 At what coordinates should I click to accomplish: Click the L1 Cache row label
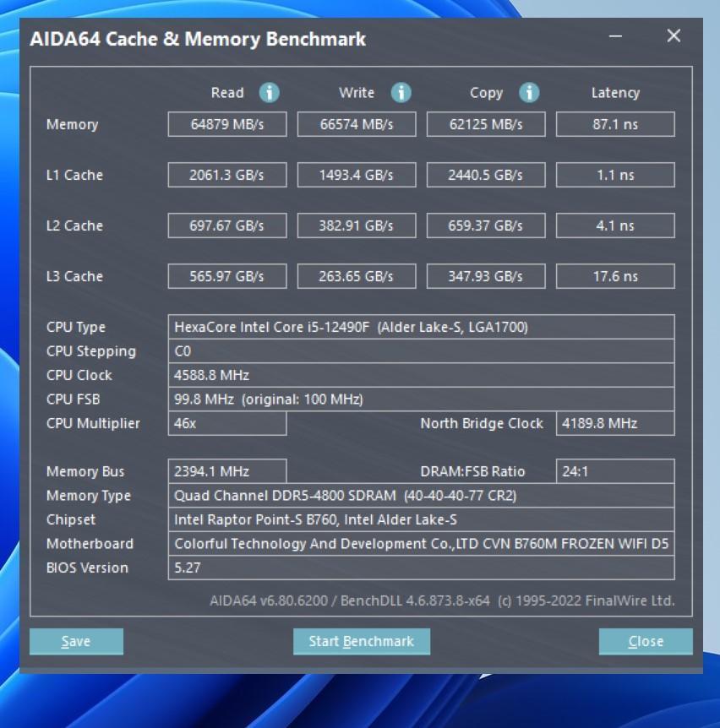pos(74,175)
